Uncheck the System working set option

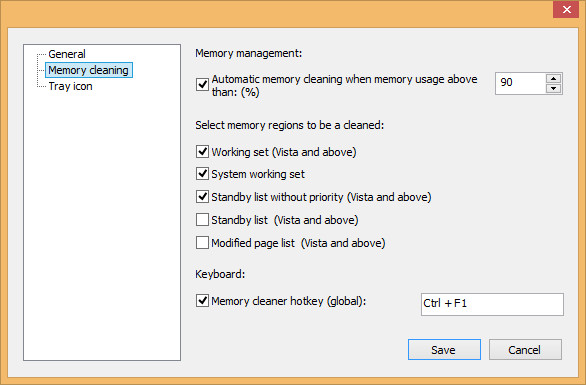tap(202, 173)
